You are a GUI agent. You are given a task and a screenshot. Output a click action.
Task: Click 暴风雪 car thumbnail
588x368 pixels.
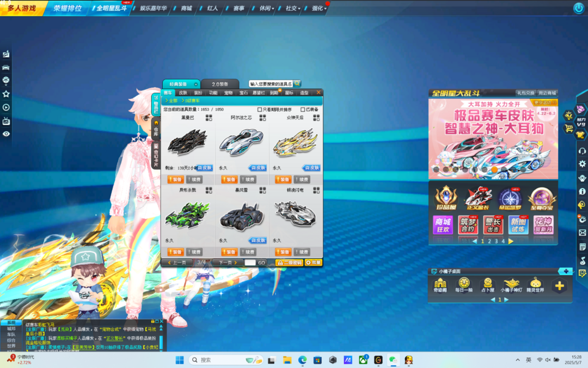(x=242, y=217)
